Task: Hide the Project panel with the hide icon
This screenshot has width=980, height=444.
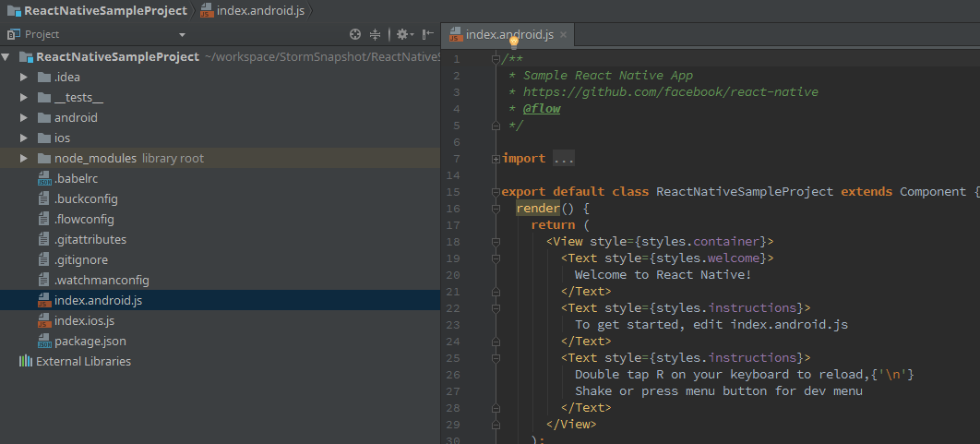Action: tap(428, 34)
